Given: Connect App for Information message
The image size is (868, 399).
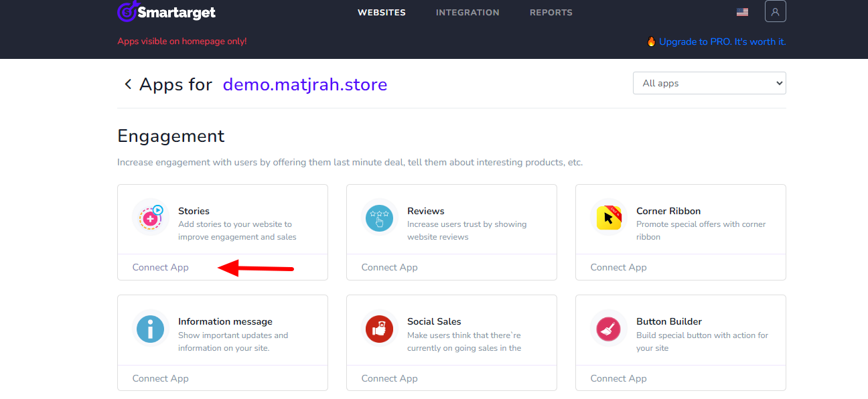Looking at the screenshot, I should [x=161, y=378].
